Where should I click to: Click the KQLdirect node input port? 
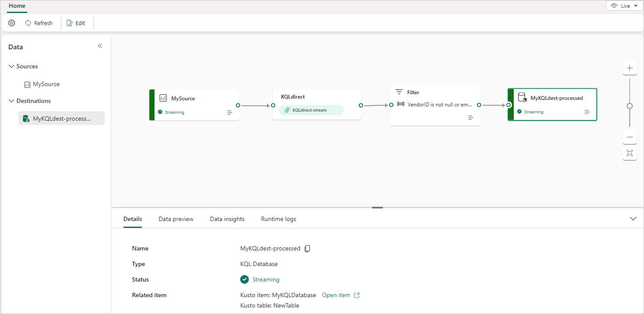click(273, 105)
